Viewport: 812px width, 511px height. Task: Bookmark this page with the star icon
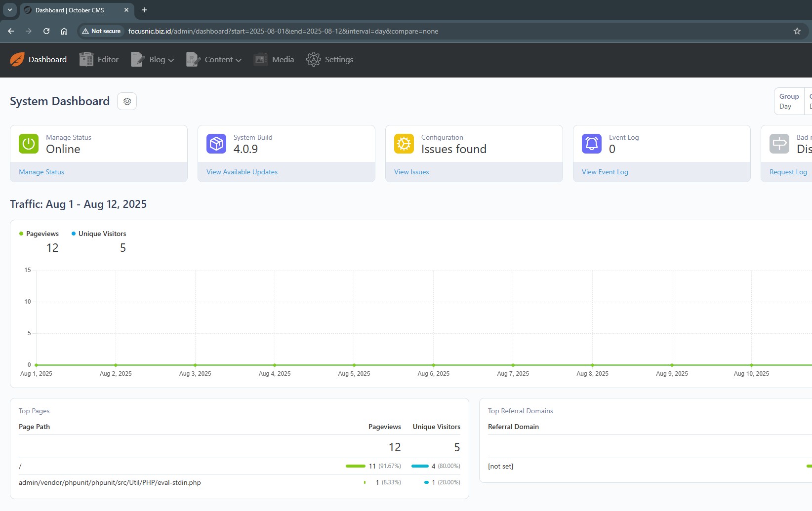[797, 31]
